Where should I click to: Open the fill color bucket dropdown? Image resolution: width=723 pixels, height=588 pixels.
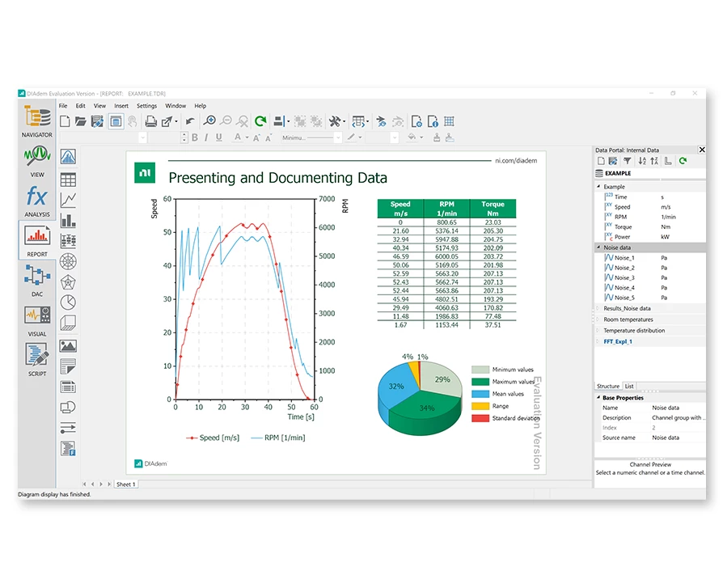[x=421, y=137]
